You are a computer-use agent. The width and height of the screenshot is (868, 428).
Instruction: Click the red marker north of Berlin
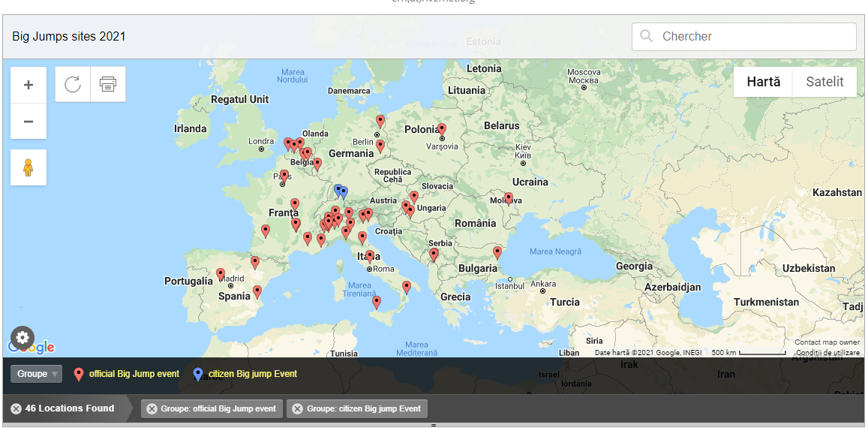pyautogui.click(x=380, y=122)
